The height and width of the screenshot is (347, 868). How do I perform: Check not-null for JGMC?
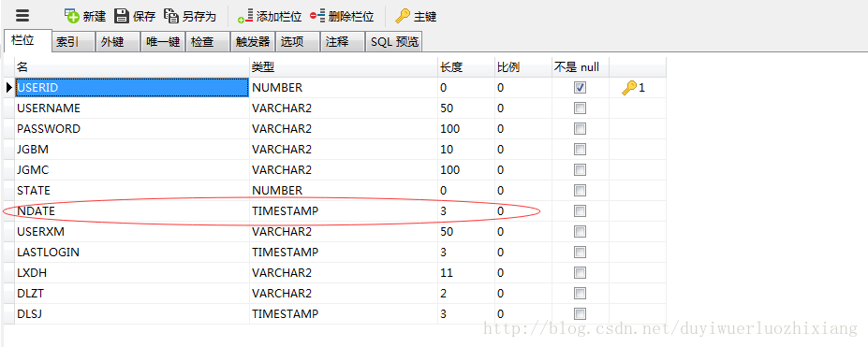580,169
